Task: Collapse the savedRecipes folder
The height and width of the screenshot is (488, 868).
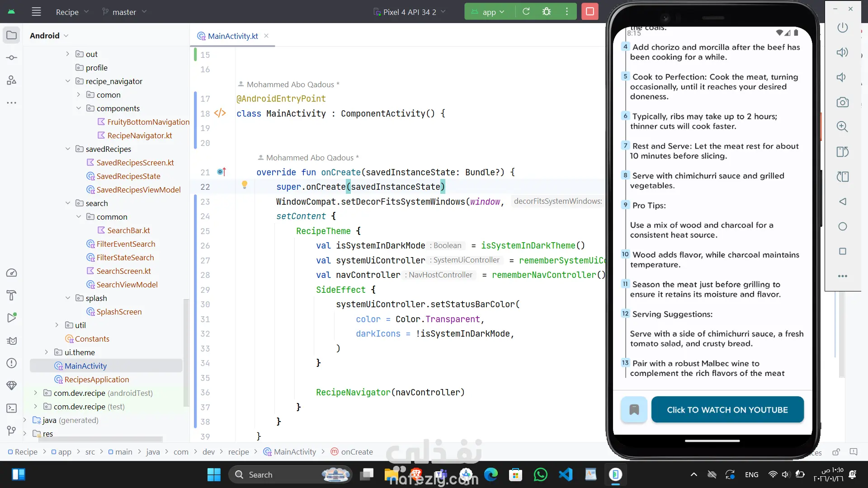Action: 68,149
